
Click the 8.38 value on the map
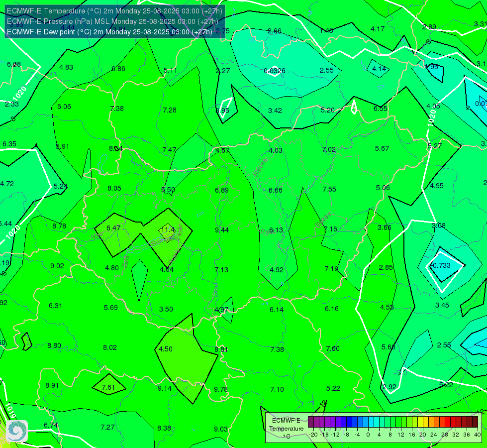click(x=164, y=428)
